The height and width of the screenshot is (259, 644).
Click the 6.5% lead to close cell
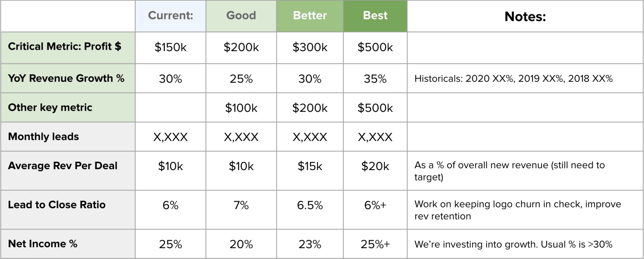tap(310, 205)
